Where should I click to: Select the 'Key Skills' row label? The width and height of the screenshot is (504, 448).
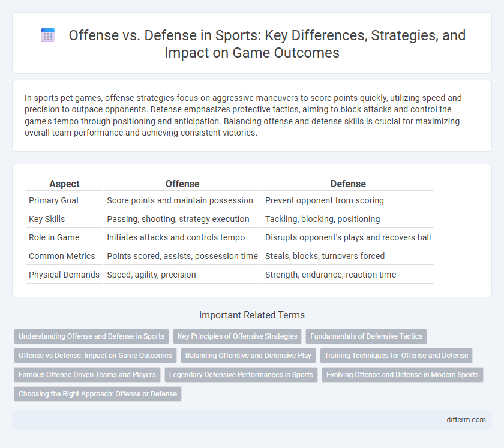click(47, 219)
